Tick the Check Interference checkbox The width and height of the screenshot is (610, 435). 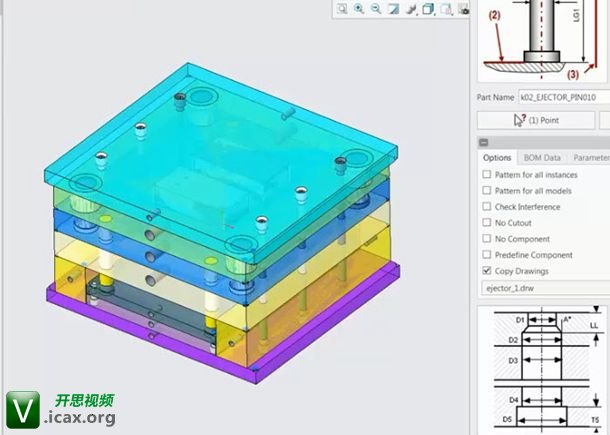(487, 207)
